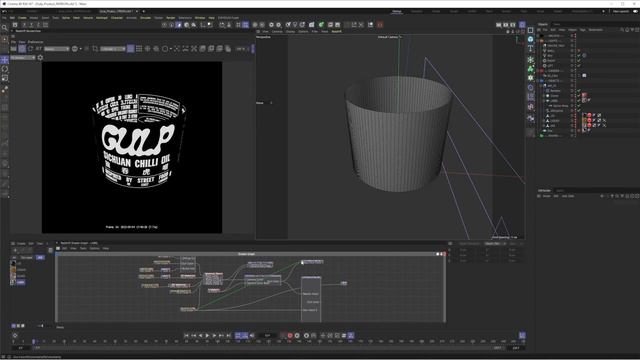Click the sound speaker icon in timeline

coord(252,336)
